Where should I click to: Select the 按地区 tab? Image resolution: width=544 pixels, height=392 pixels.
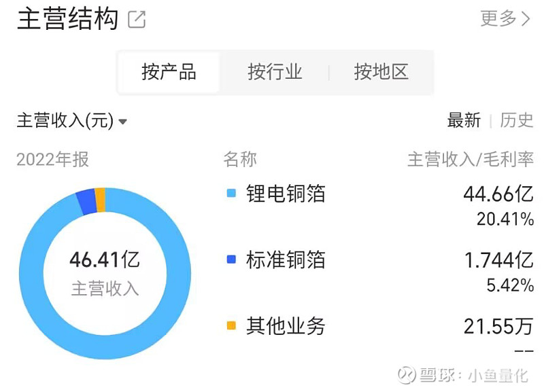381,72
